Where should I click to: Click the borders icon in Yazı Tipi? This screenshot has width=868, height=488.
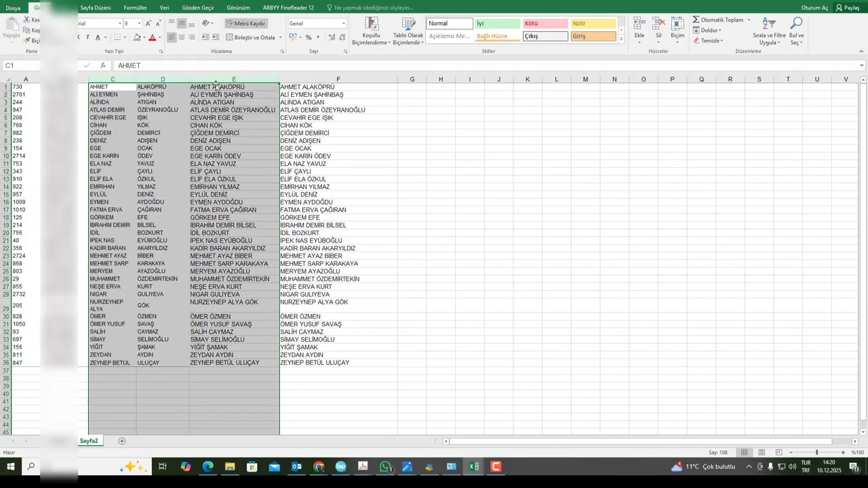(117, 37)
